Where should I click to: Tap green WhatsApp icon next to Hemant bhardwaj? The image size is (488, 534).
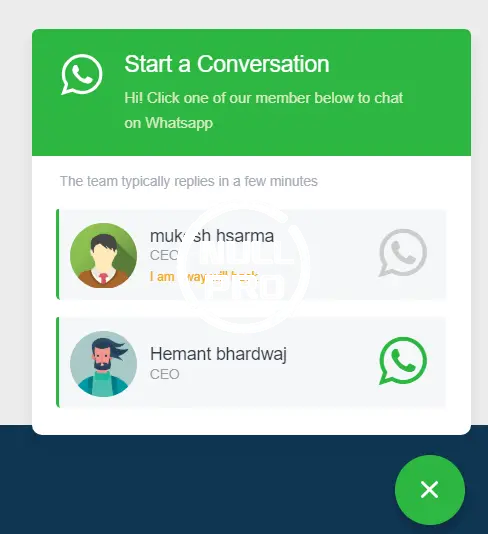403,361
